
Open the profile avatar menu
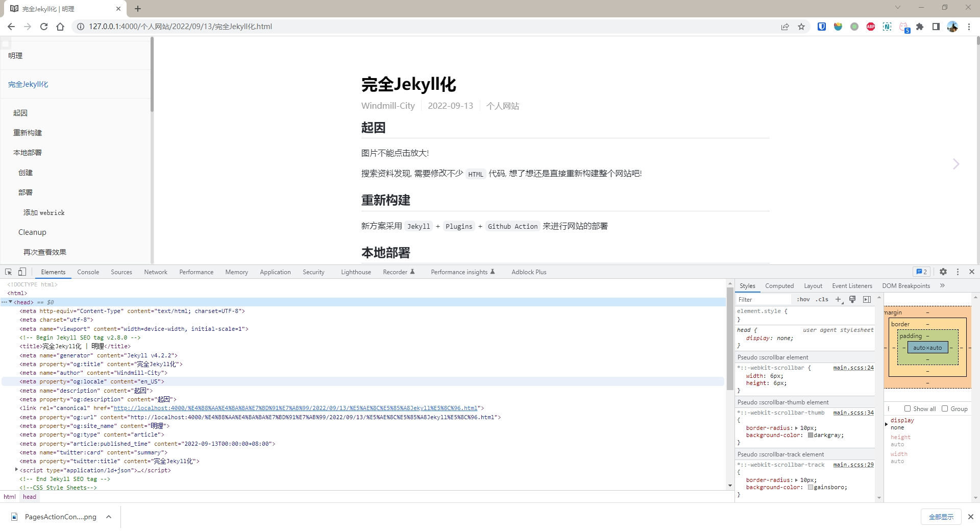tap(952, 27)
